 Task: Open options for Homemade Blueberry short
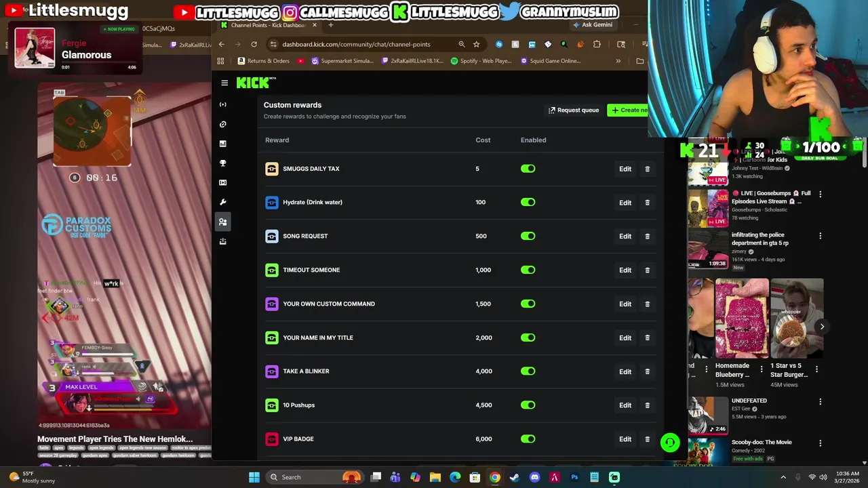762,369
